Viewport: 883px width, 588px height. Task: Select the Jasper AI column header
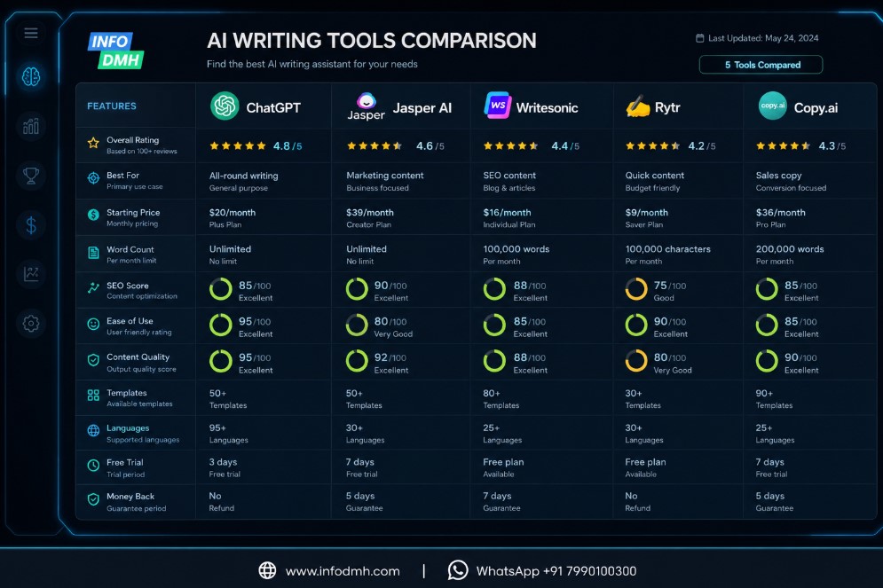pyautogui.click(x=401, y=106)
